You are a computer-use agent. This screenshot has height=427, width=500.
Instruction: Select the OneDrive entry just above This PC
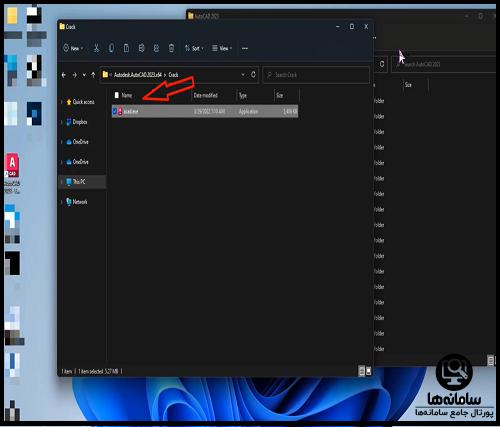tap(81, 162)
